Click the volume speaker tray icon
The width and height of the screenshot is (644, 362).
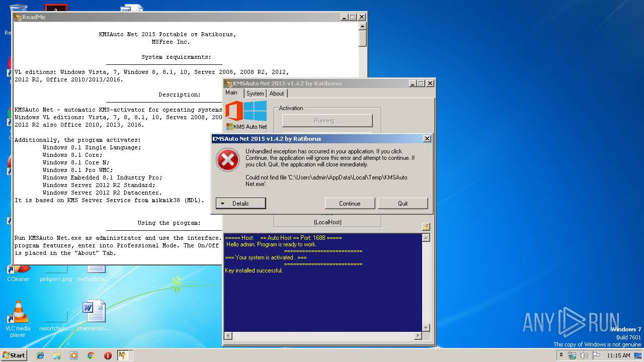(584, 355)
